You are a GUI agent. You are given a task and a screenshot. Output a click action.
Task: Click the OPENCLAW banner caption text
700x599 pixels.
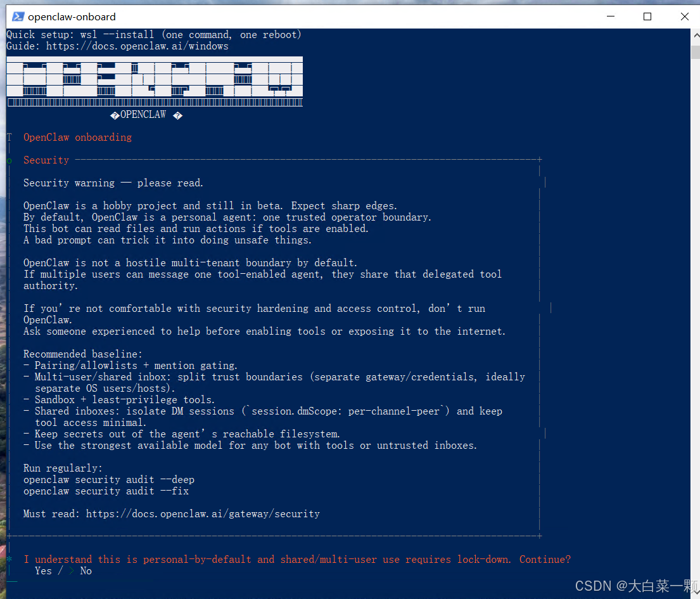143,115
